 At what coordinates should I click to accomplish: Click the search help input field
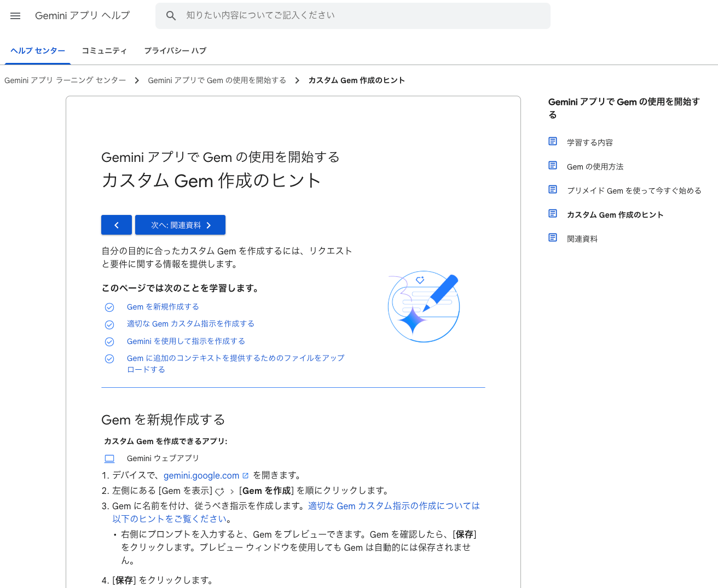tap(353, 16)
